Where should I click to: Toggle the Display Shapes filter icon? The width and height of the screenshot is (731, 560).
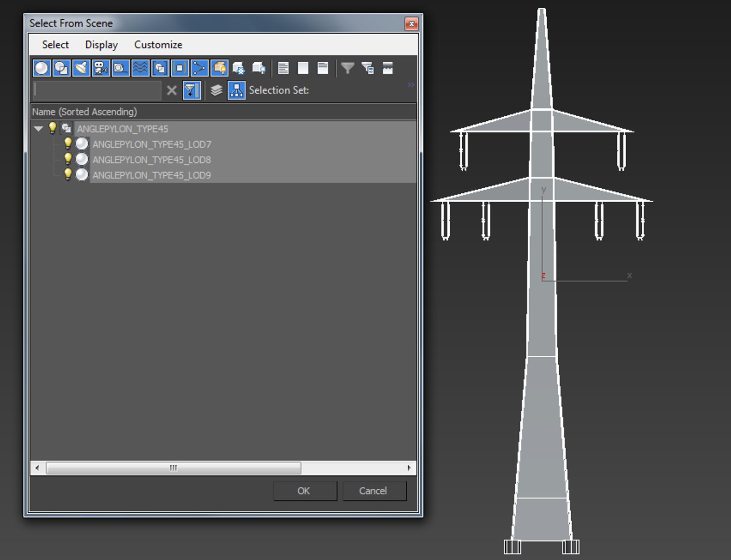click(61, 68)
